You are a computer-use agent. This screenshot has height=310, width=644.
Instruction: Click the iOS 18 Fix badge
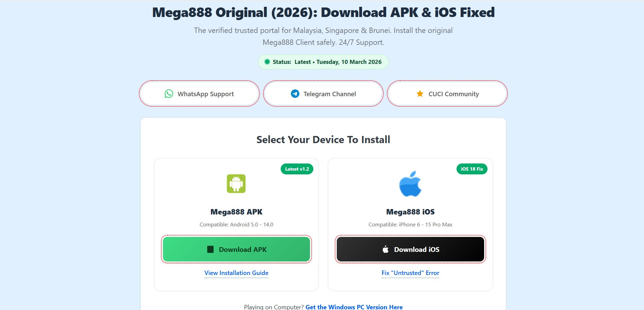click(x=472, y=169)
